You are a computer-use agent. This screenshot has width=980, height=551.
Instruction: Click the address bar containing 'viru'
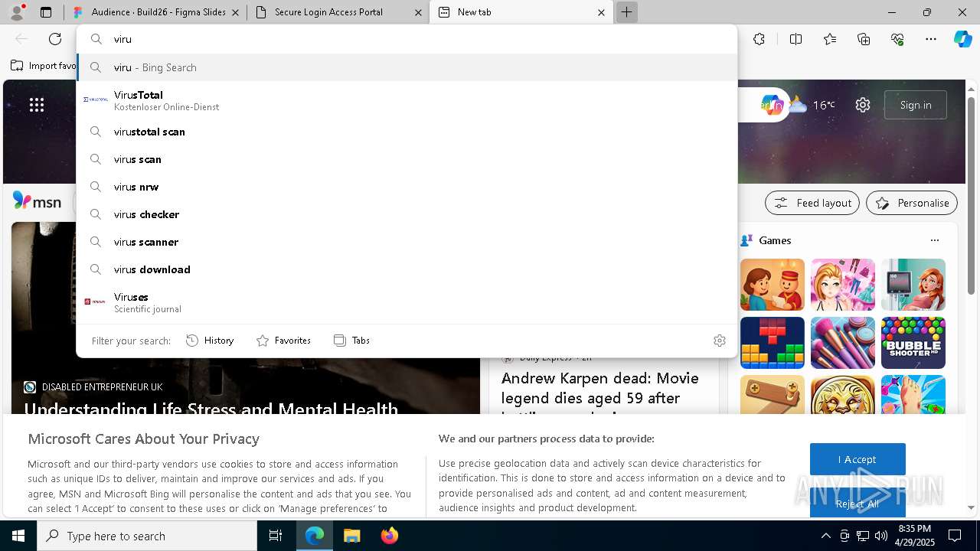tap(407, 39)
